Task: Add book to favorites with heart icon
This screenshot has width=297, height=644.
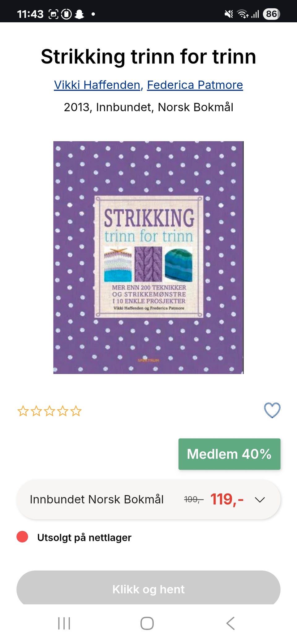Action: pyautogui.click(x=272, y=410)
